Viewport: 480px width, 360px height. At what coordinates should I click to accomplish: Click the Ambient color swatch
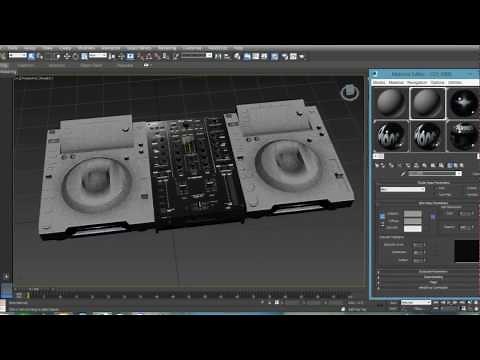pyautogui.click(x=413, y=214)
